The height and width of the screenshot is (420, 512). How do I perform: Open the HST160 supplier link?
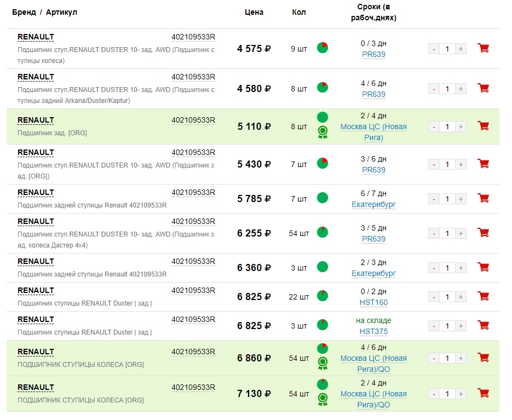pyautogui.click(x=373, y=302)
